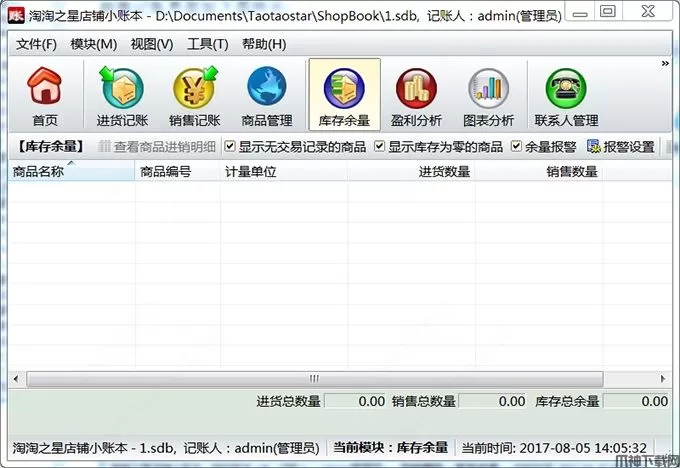Click grayed 查看商品进销明细 button

(157, 147)
